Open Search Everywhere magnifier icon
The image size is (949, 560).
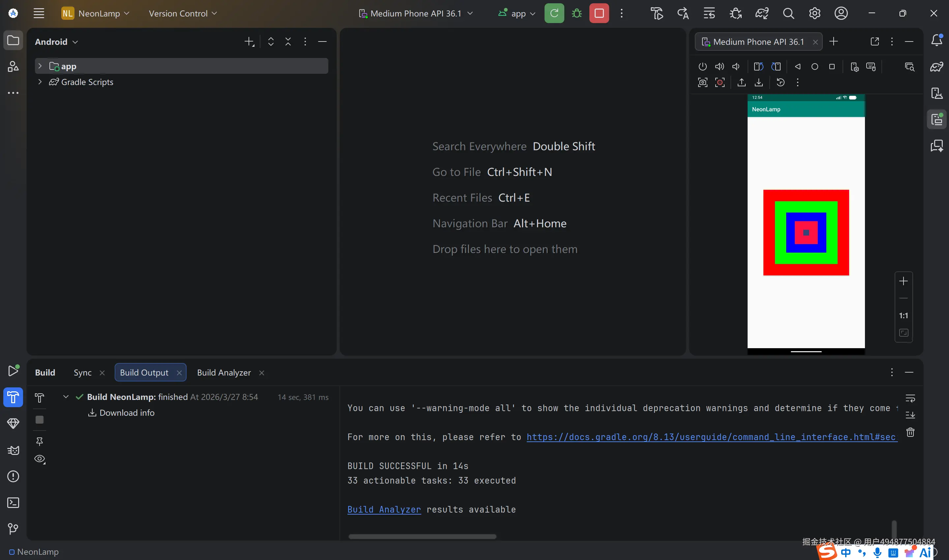(788, 14)
